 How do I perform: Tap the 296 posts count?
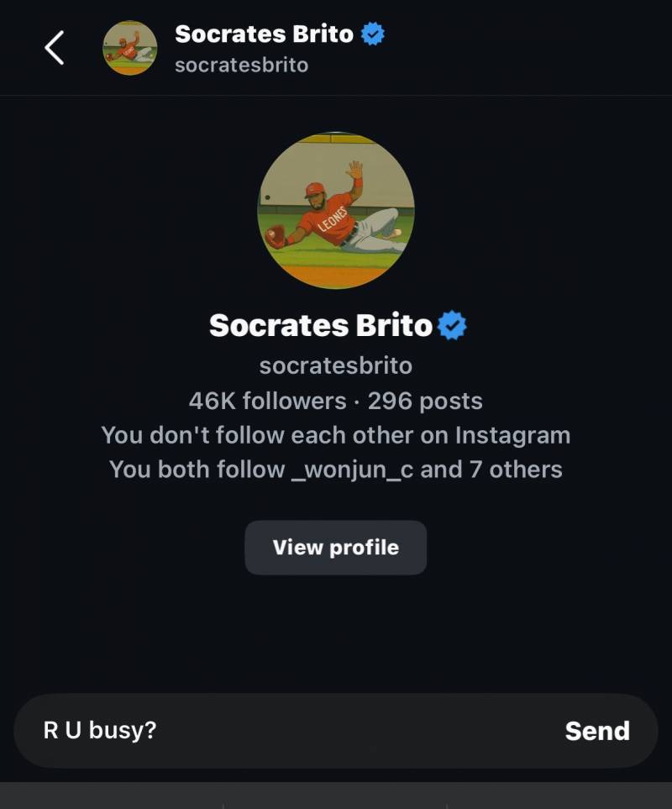tap(425, 401)
